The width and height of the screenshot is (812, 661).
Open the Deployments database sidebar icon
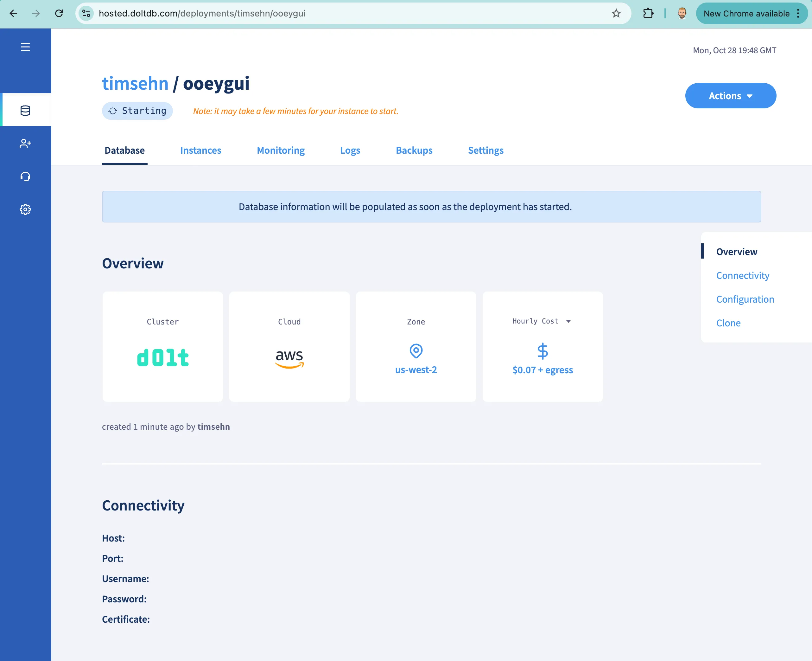click(x=25, y=110)
